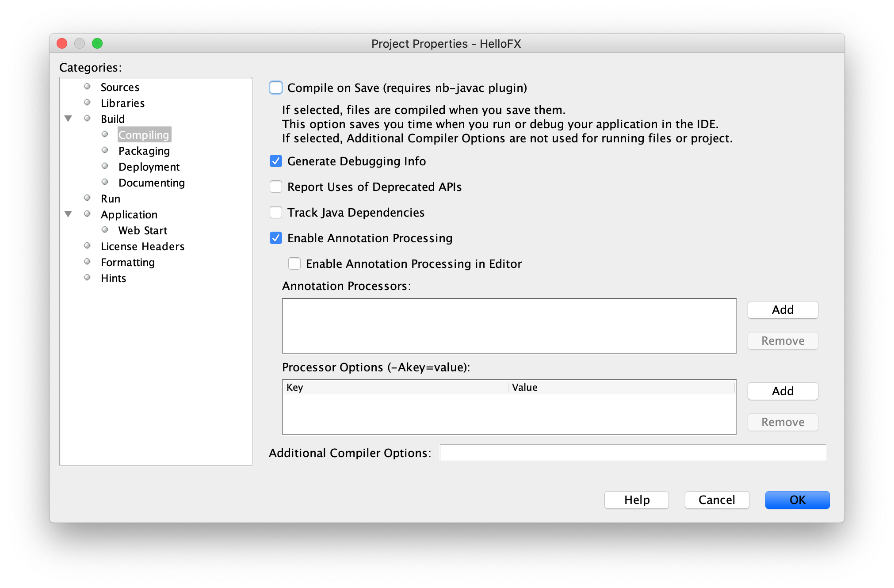
Task: Cancel the Project Properties dialog
Action: point(717,500)
